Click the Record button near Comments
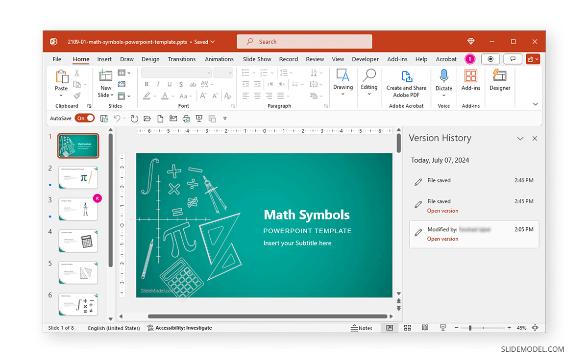Viewport: 588px width, 364px height. coord(490,59)
